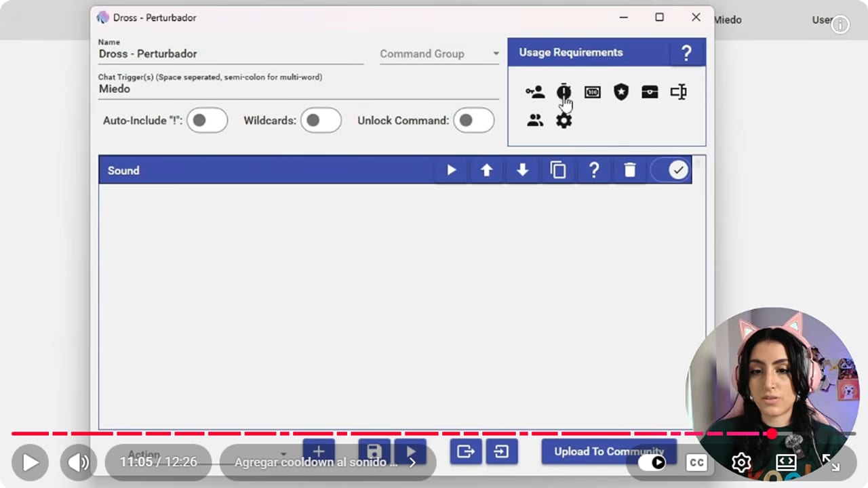Click Upload To Community button
Viewport: 868px width, 488px height.
pos(609,451)
